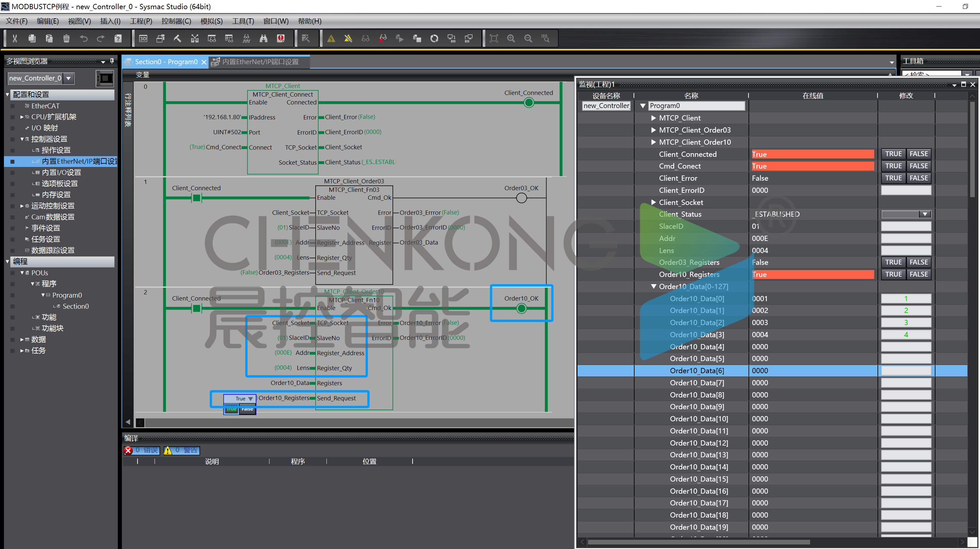
Task: Click the Redo arrow icon
Action: (101, 38)
